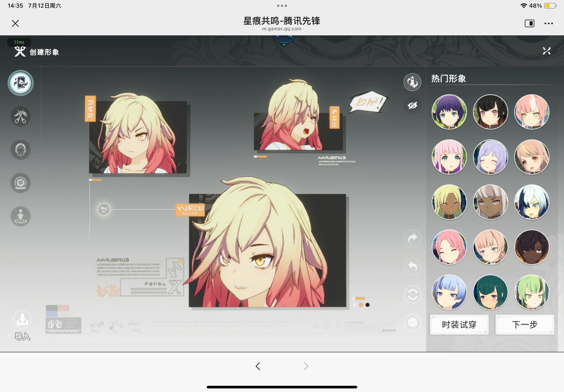Click the randomize dice icon
This screenshot has height=392, width=564.
click(x=412, y=323)
